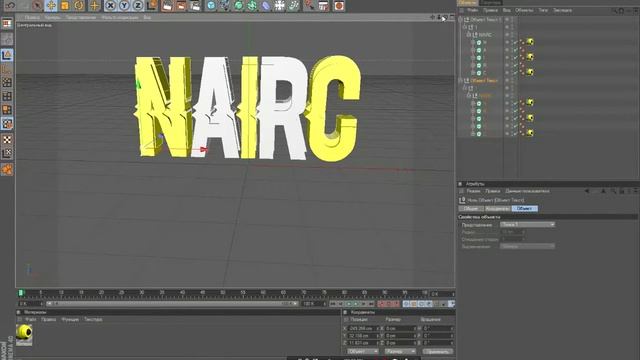The height and width of the screenshot is (360, 640).
Task: Collapse child node under top Объект Текст.1
Action: [x=464, y=27]
